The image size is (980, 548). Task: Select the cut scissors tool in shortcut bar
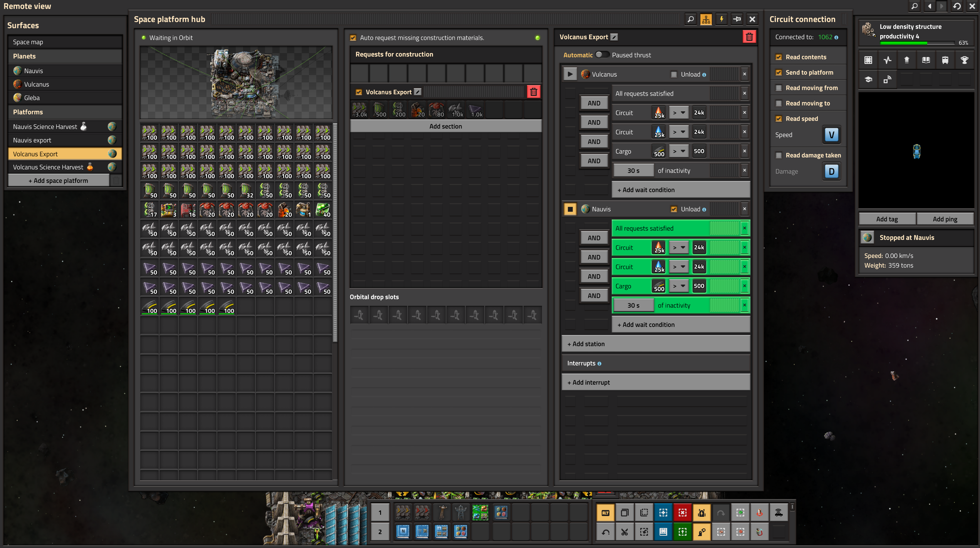coord(625,532)
